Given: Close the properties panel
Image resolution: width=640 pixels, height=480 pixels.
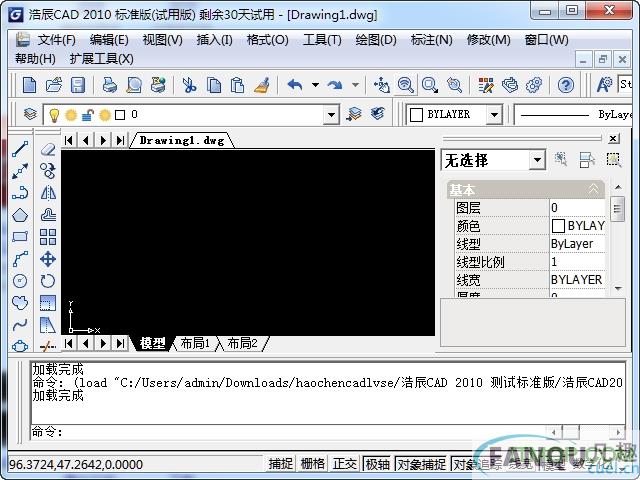Looking at the screenshot, I should coord(613,138).
